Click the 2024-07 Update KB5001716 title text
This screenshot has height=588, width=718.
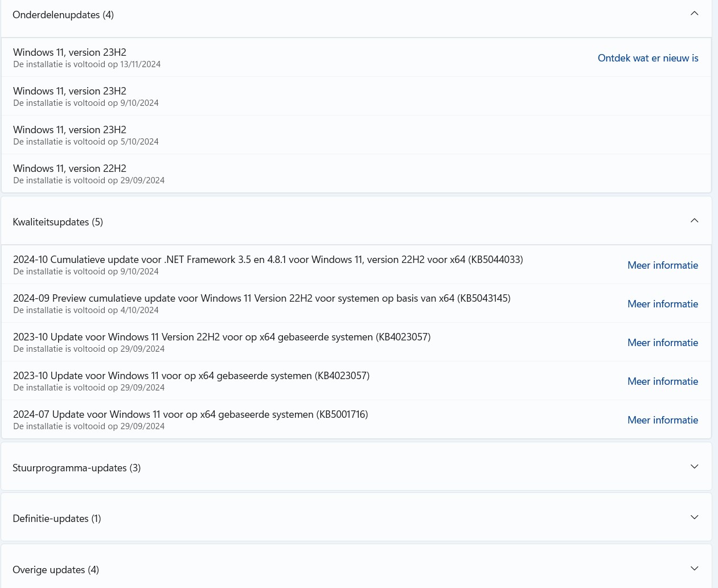click(190, 414)
